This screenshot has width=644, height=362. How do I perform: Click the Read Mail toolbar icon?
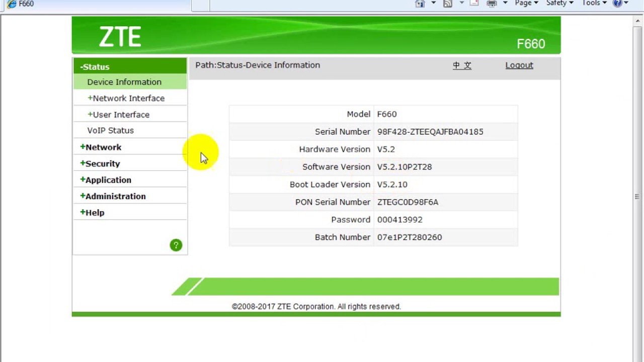click(474, 3)
